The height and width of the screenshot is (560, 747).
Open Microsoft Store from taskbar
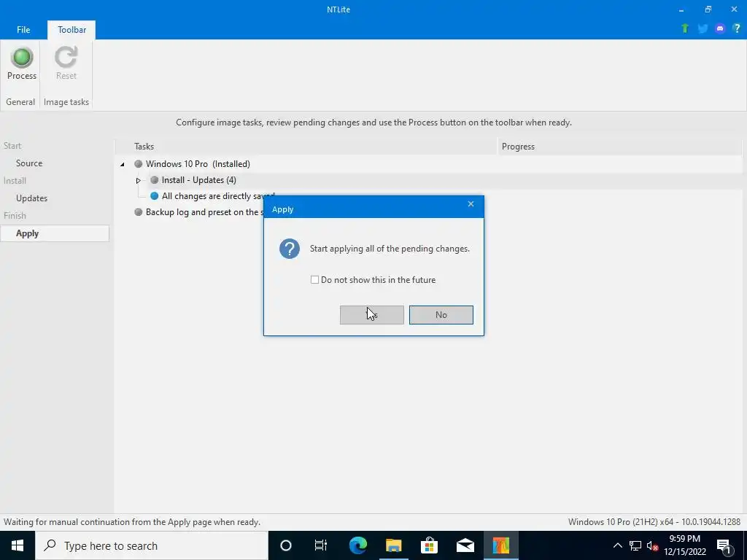429,545
